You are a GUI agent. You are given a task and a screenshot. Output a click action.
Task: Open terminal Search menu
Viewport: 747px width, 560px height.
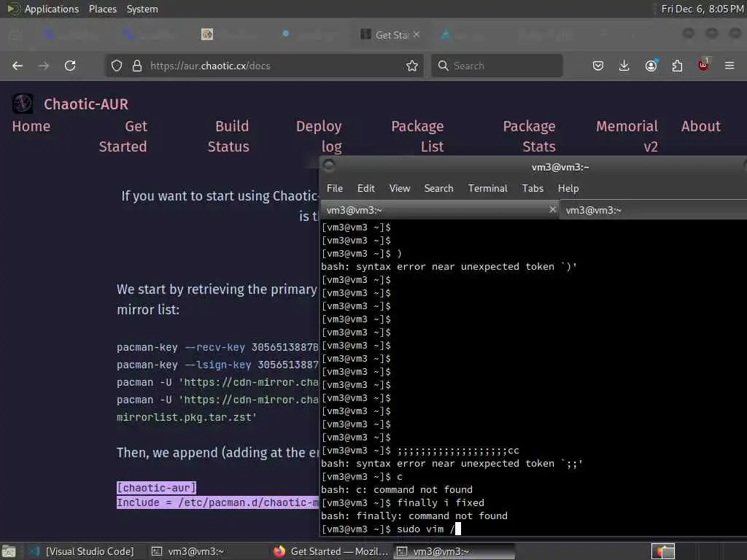[438, 188]
